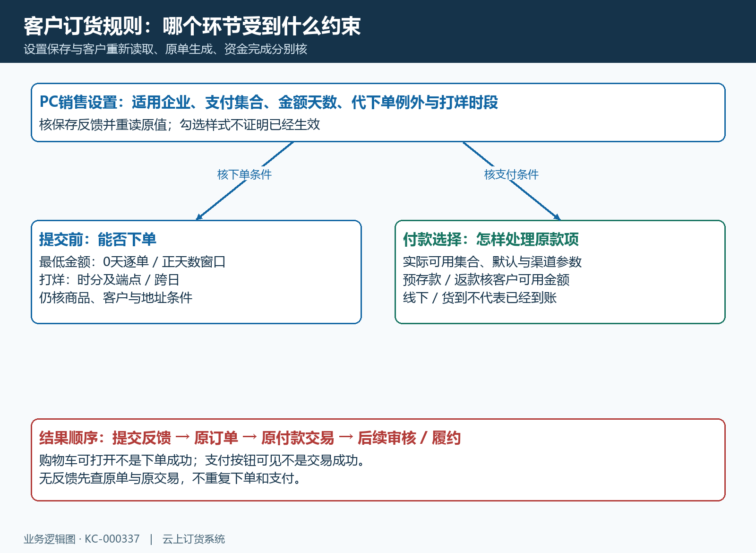Select the heading 提交前：能否下单
The height and width of the screenshot is (553, 756).
[98, 239]
